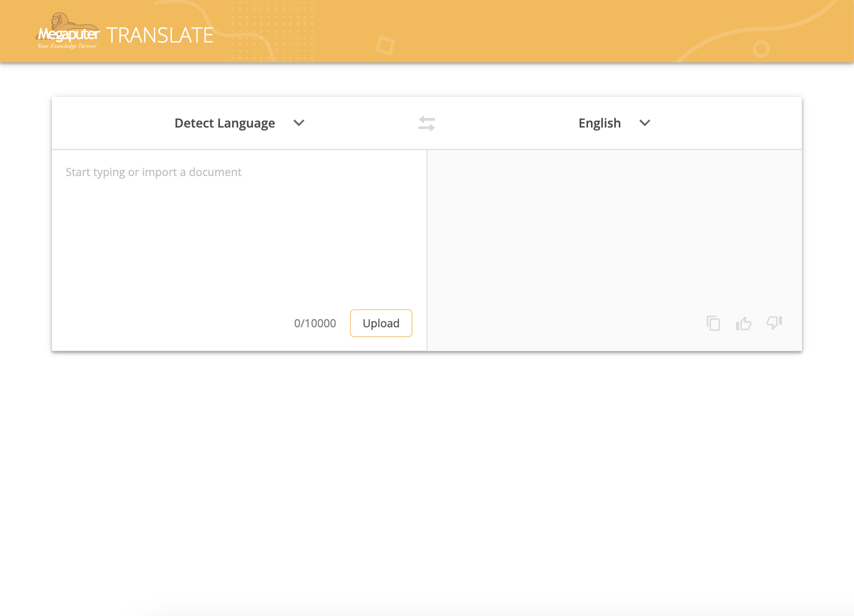Screen dimensions: 854x616
Task: Click the swap languages arrows icon
Action: pos(427,124)
